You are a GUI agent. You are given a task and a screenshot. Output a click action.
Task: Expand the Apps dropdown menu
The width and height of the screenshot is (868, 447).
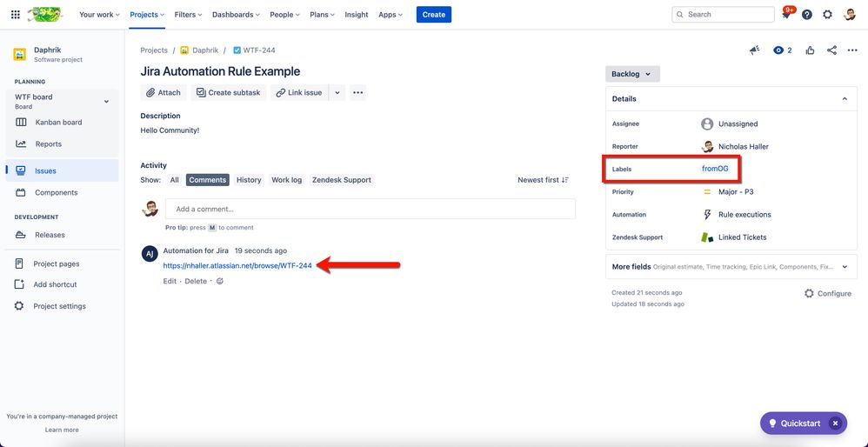tap(391, 15)
